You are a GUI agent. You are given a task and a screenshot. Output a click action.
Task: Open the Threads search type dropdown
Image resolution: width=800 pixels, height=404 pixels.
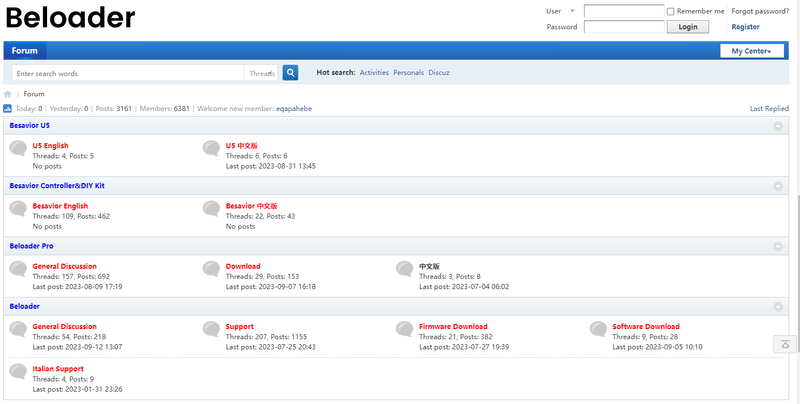coord(262,73)
